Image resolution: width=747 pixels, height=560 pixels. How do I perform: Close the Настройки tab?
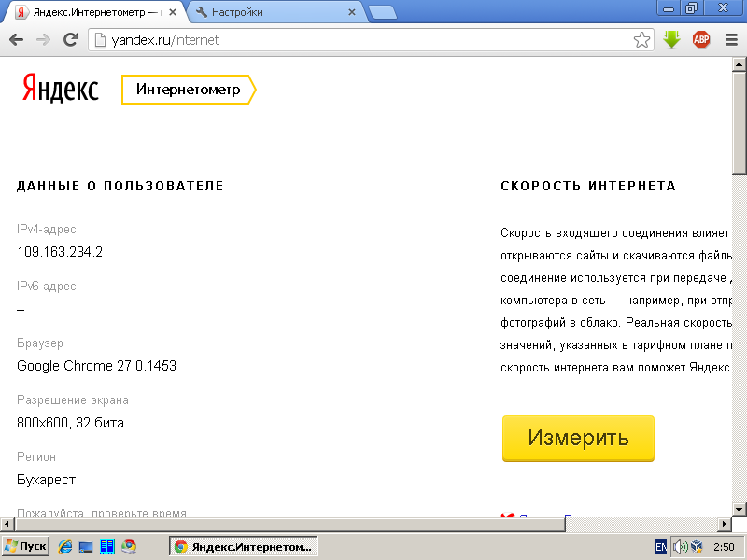352,12
